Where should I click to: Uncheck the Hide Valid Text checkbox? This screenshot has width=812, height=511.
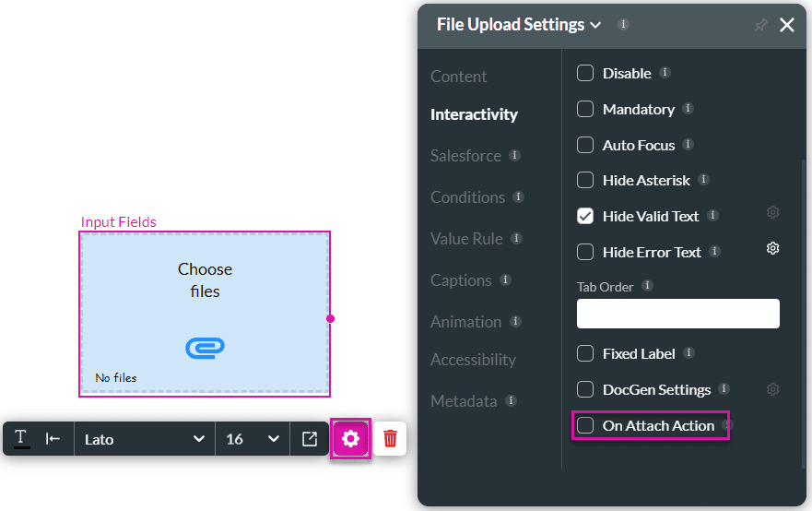point(585,216)
